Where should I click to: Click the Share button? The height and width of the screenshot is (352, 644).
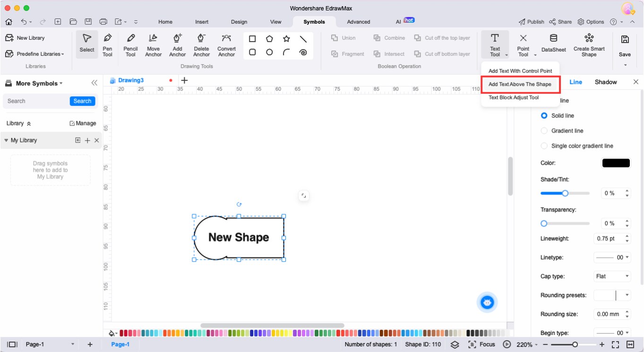(560, 22)
